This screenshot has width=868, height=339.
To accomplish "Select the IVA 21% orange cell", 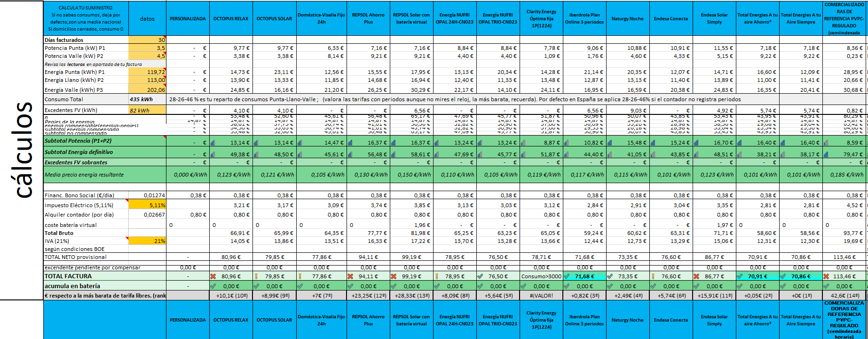I will (147, 241).
